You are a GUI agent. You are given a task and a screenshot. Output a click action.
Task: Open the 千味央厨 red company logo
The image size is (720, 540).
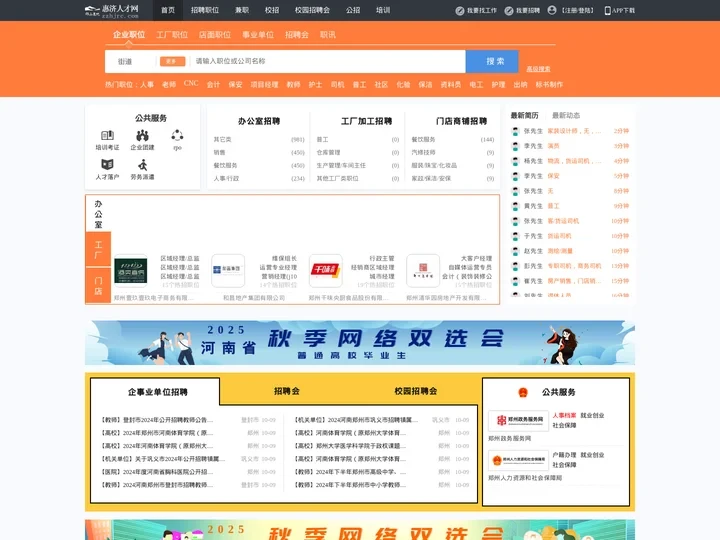pyautogui.click(x=326, y=270)
